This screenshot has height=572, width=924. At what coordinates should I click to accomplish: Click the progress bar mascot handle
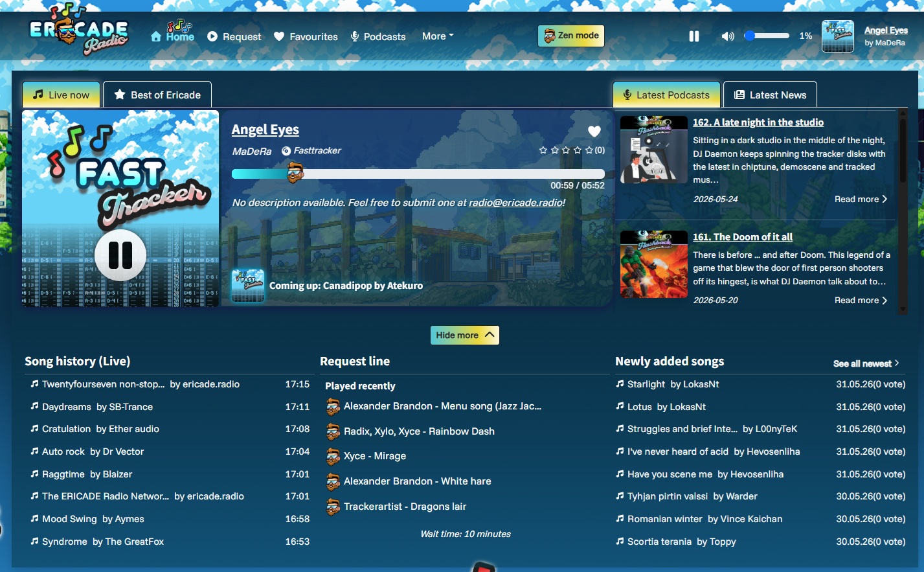tap(295, 172)
